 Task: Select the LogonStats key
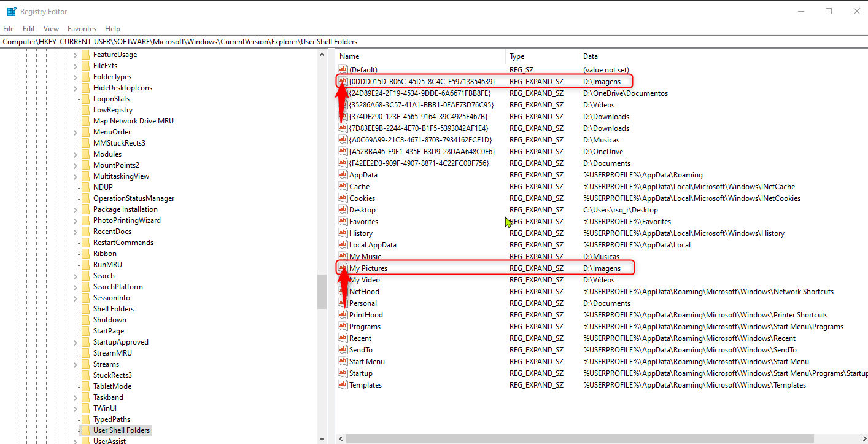tap(112, 99)
